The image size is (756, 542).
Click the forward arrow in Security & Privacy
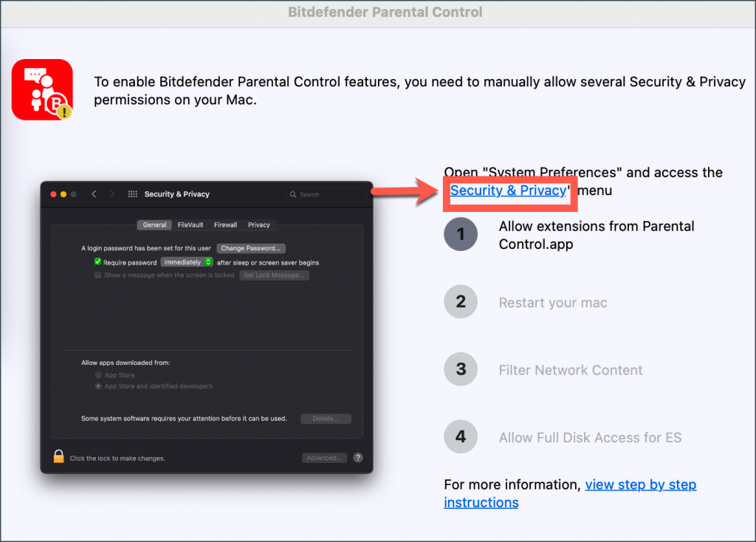click(111, 193)
